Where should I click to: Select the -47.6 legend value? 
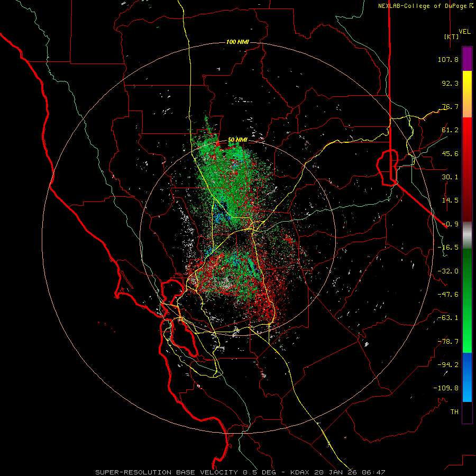[x=448, y=295]
